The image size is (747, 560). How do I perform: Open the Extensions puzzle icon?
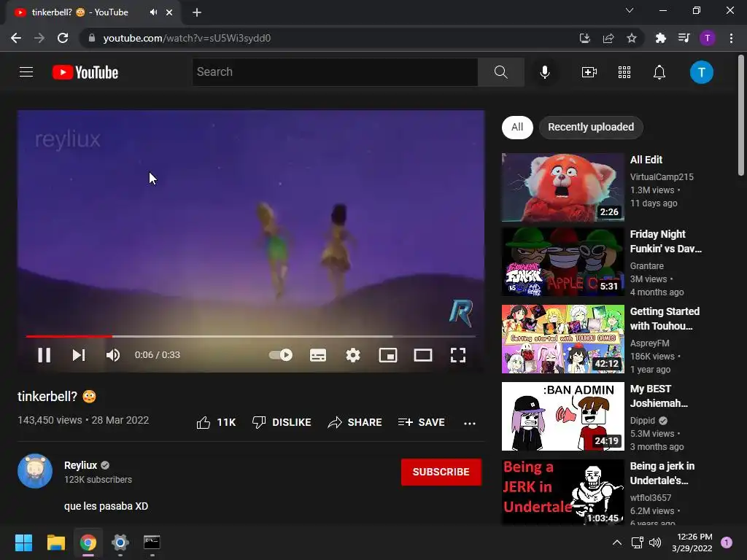[660, 38]
